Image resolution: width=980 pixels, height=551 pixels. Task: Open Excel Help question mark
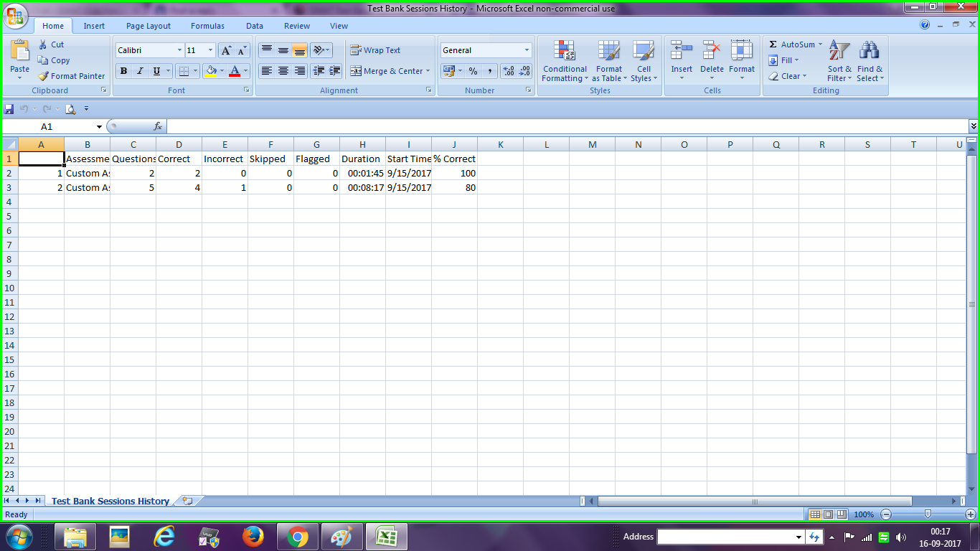coord(925,25)
